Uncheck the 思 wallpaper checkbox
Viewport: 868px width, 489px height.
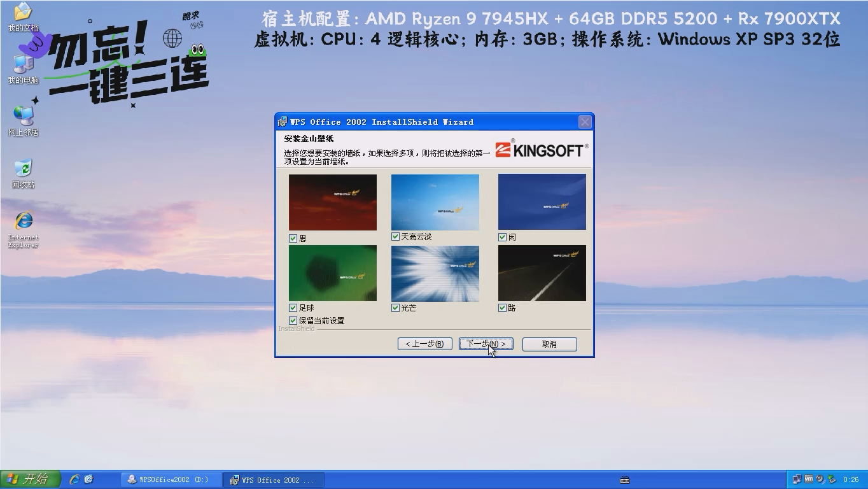[x=293, y=238]
